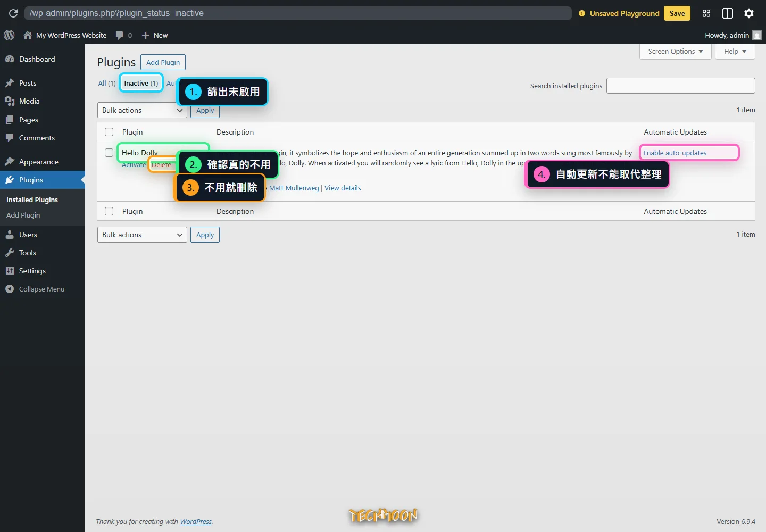Select Installed Plugins submenu
This screenshot has width=766, height=532.
pyautogui.click(x=32, y=199)
